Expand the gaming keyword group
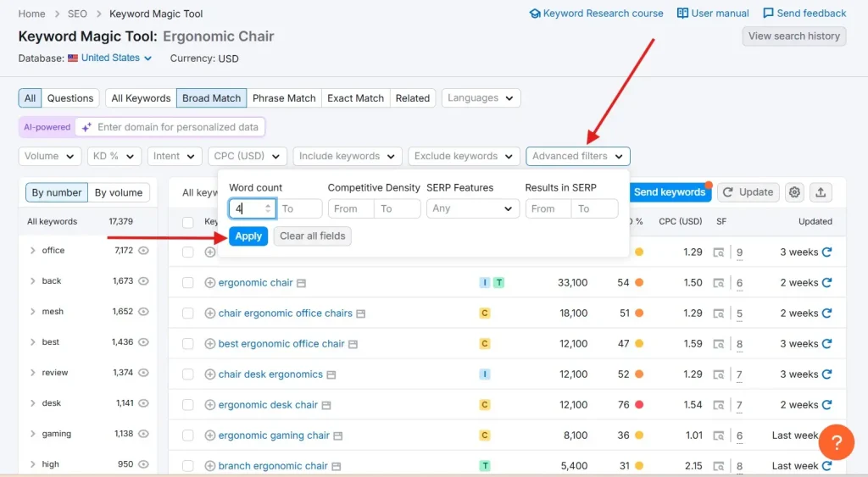The image size is (868, 477). [x=33, y=434]
